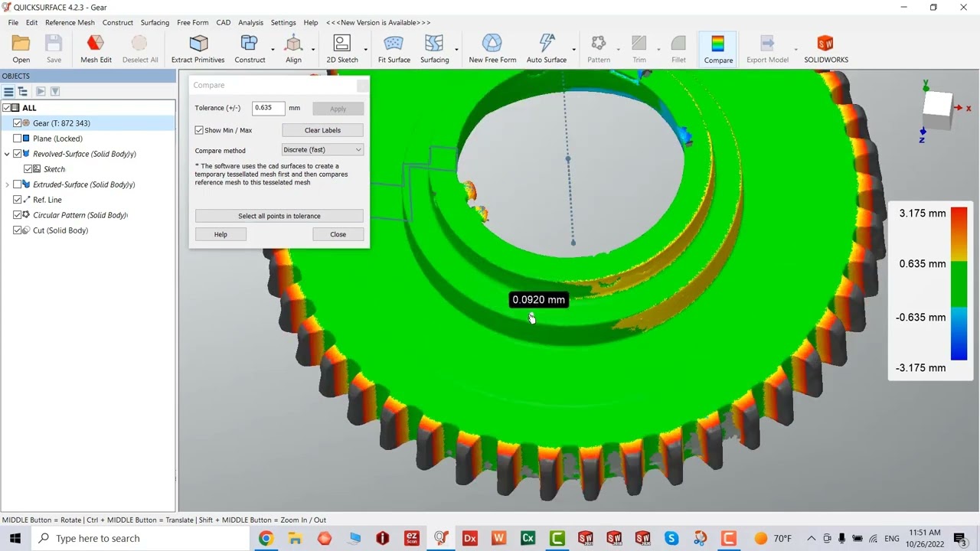980x551 pixels.
Task: Launch Extract Primitives tool
Action: click(x=198, y=49)
